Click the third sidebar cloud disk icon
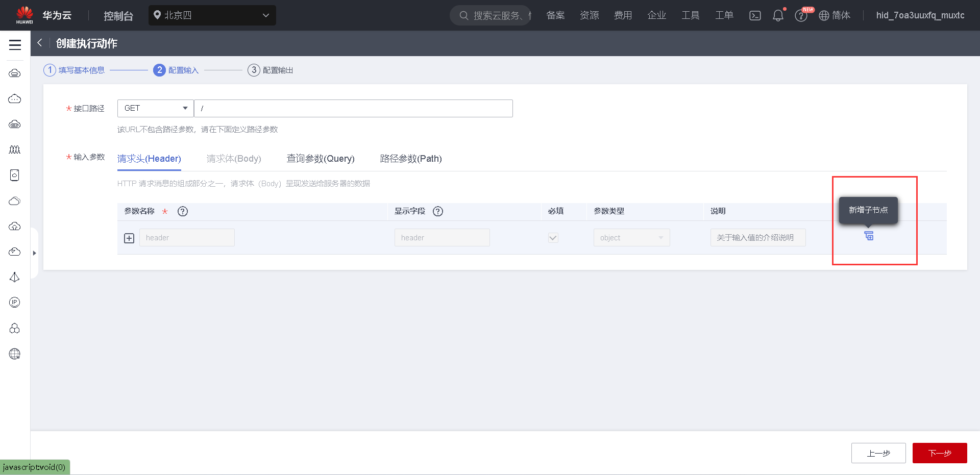 [15, 124]
